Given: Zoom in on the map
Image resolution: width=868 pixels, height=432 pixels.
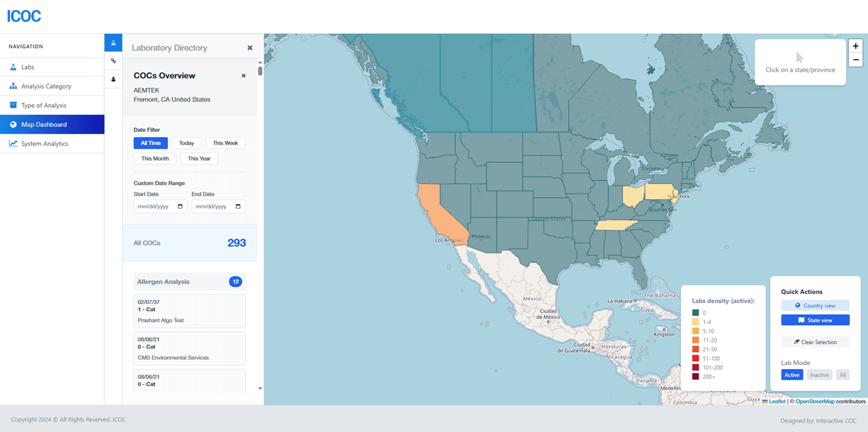Looking at the screenshot, I should click(x=856, y=46).
